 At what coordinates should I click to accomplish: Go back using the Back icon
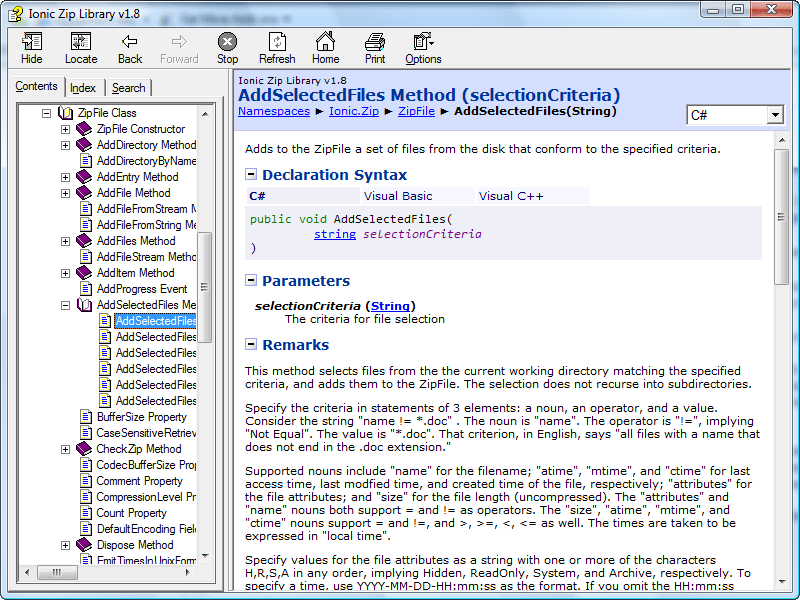[x=130, y=47]
